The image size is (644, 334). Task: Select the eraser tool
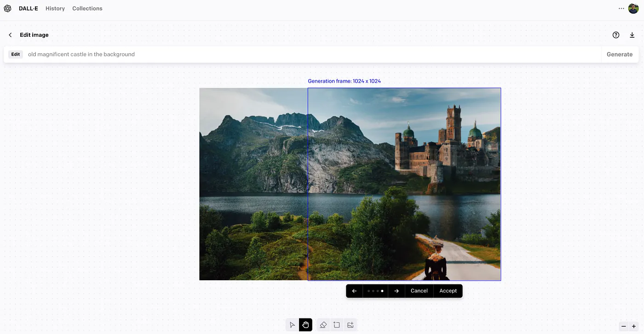click(323, 325)
